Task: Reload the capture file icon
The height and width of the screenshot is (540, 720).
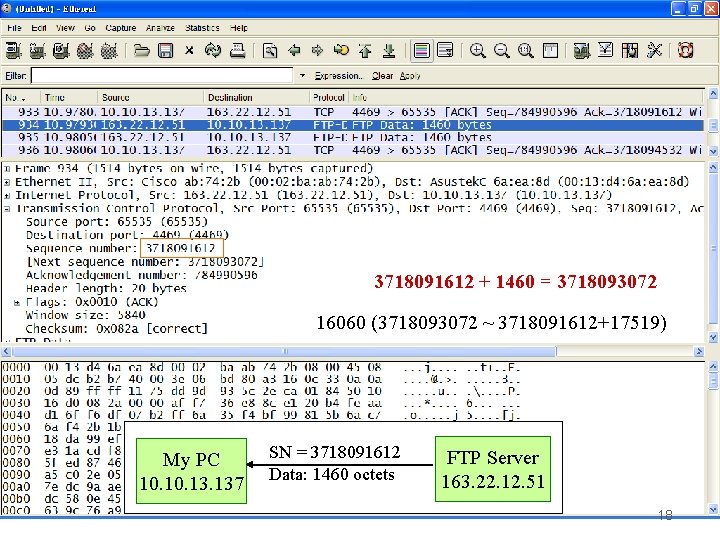Action: click(x=213, y=50)
